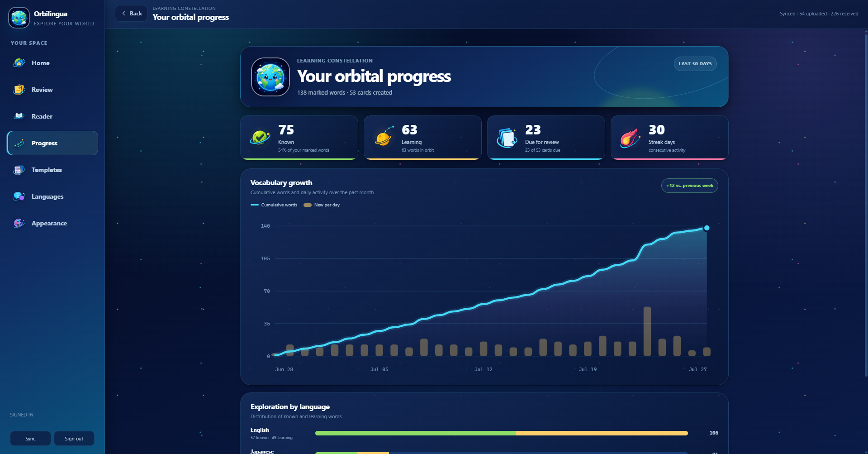Click the Progress orbit icon

click(19, 143)
